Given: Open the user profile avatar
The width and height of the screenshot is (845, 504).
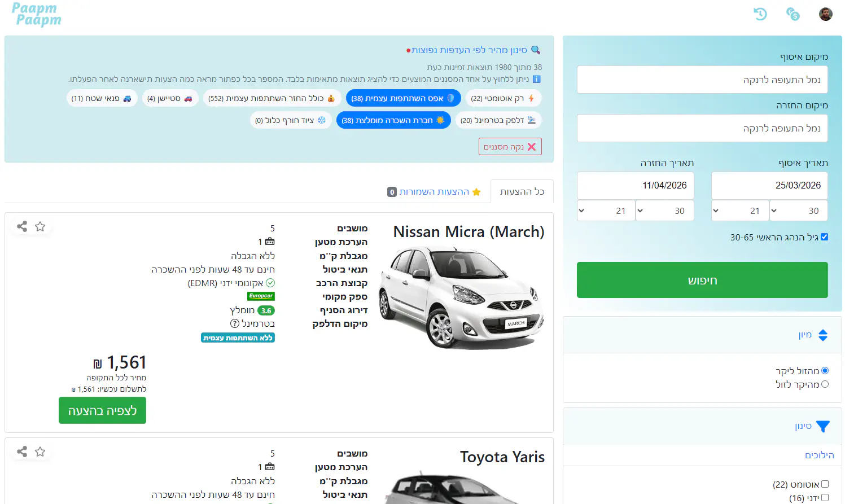Looking at the screenshot, I should pyautogui.click(x=825, y=14).
